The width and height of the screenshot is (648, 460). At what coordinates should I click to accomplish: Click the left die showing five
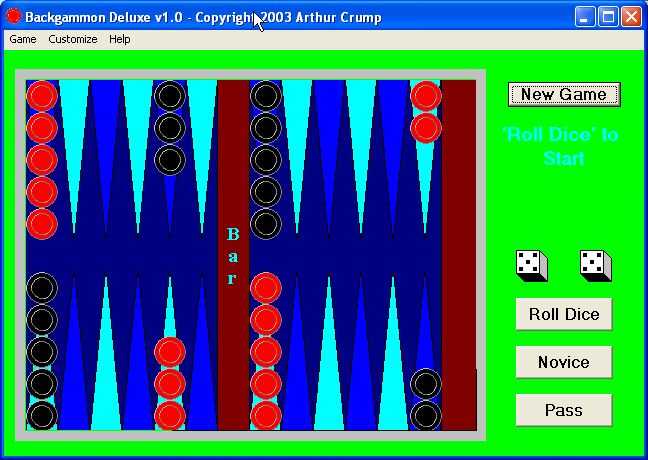[x=531, y=266]
